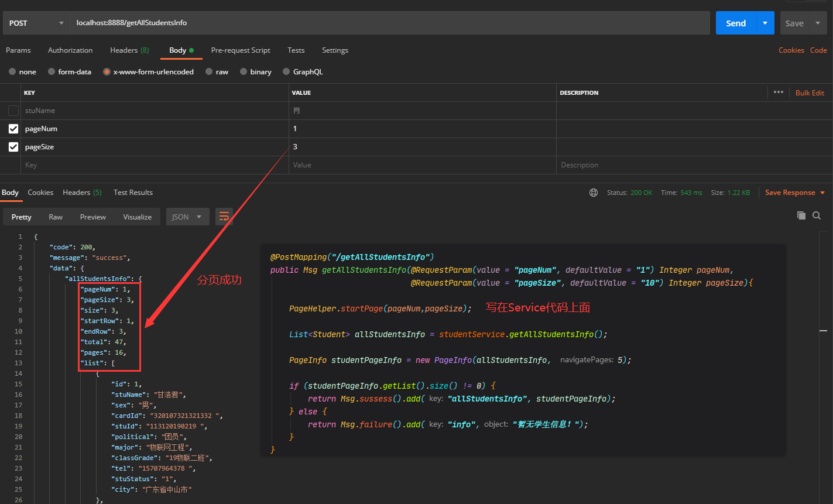
Task: Click the "city": "广东省中山市" line
Action: (x=152, y=489)
